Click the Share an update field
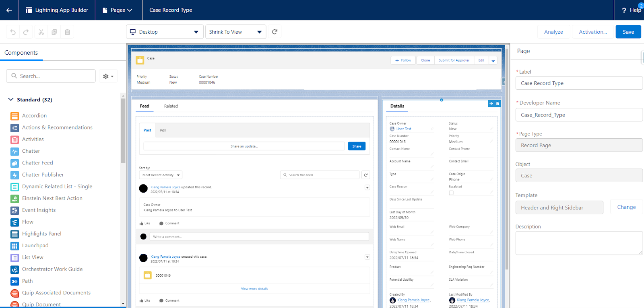The width and height of the screenshot is (644, 308). [x=244, y=146]
